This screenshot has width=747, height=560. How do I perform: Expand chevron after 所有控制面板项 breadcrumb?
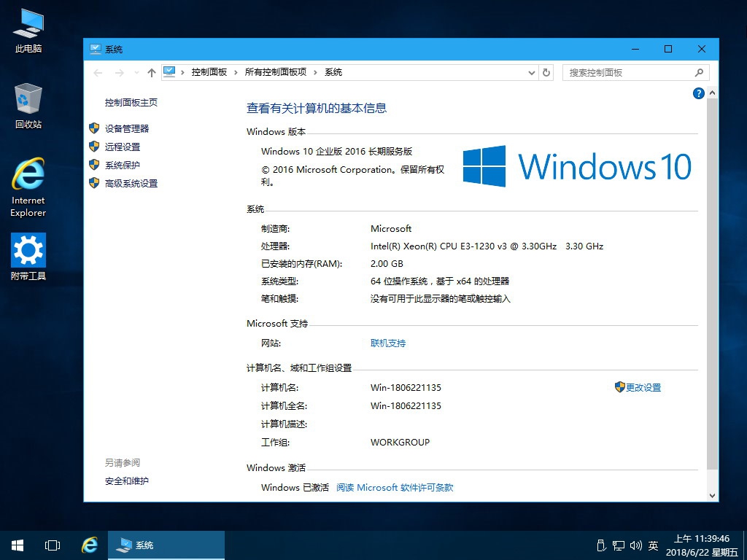click(315, 72)
